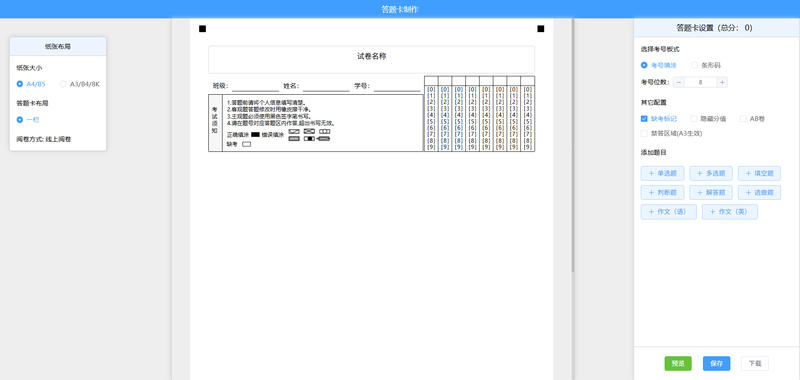Click the 考号位数 number field showing 8
This screenshot has width=800, height=380.
point(701,82)
